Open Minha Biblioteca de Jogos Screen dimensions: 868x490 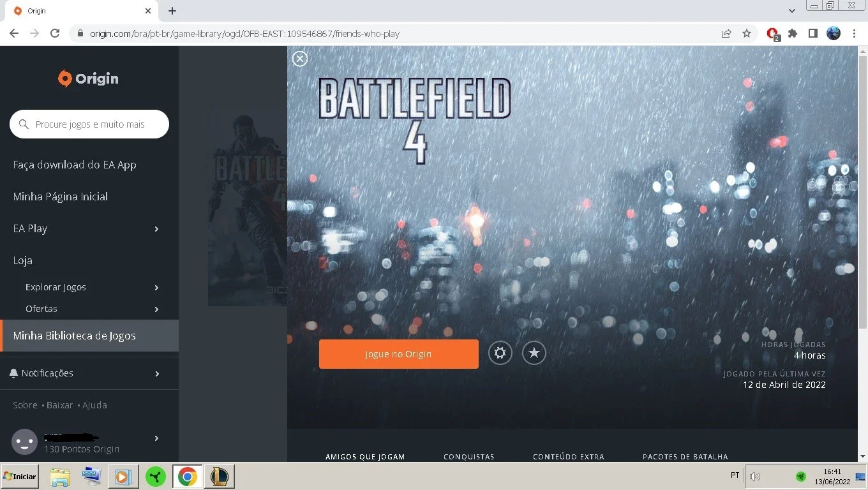[x=89, y=336]
